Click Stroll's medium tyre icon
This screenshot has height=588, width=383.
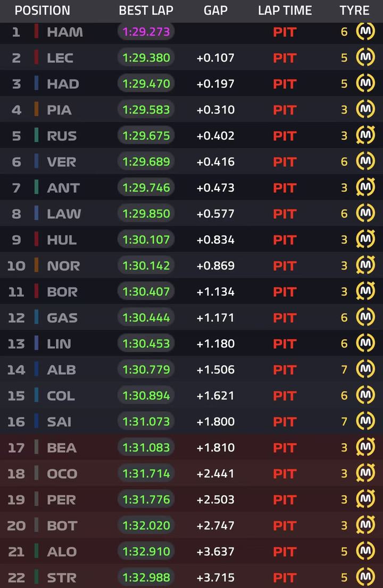[365, 577]
